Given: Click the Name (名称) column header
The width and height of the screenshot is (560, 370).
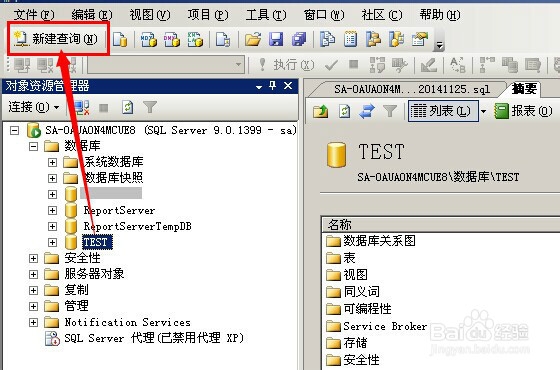Looking at the screenshot, I should [441, 225].
